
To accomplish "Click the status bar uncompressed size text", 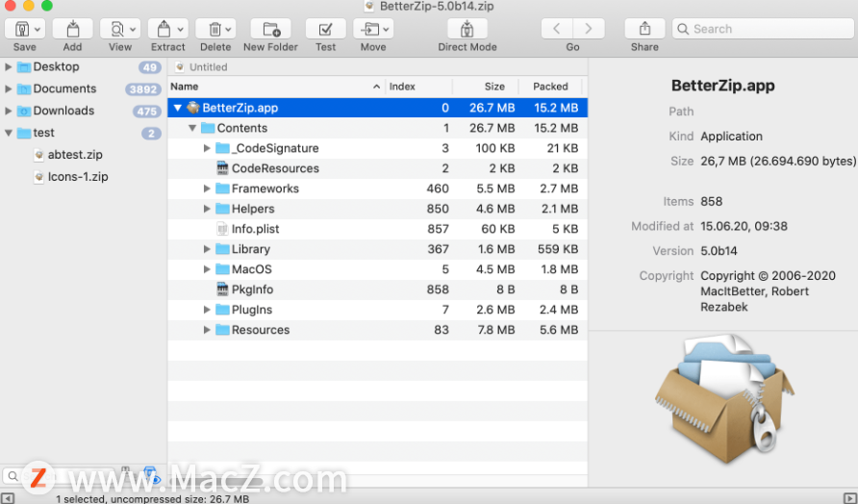I will point(153,499).
